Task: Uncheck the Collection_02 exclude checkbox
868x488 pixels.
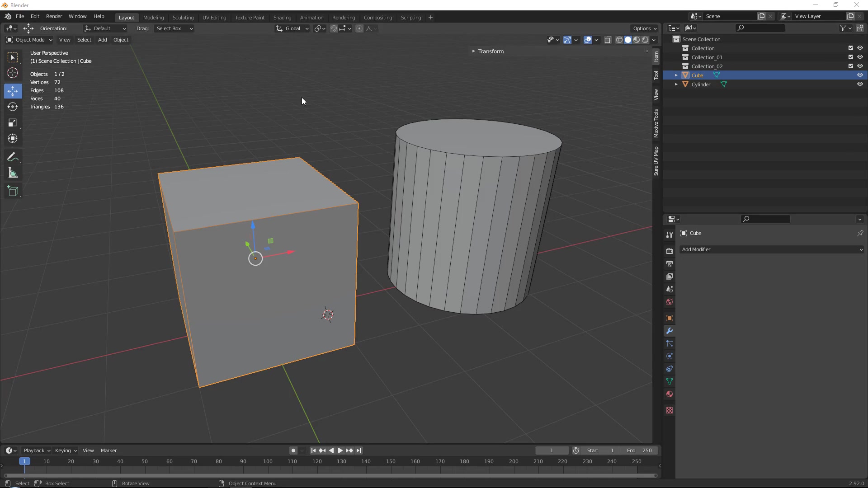Action: pos(851,66)
